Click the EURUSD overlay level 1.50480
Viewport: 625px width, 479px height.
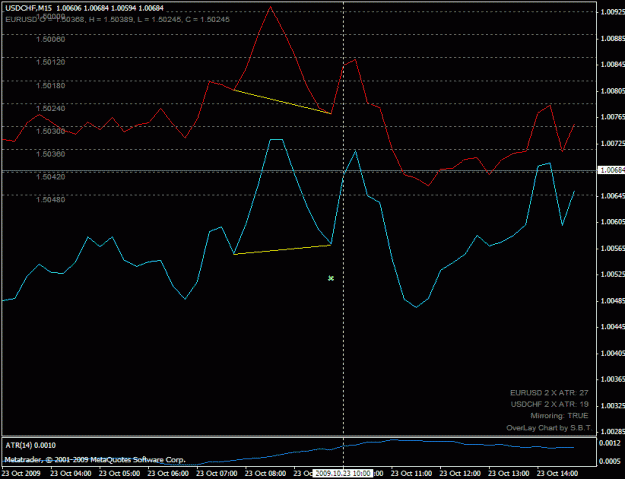coord(51,199)
